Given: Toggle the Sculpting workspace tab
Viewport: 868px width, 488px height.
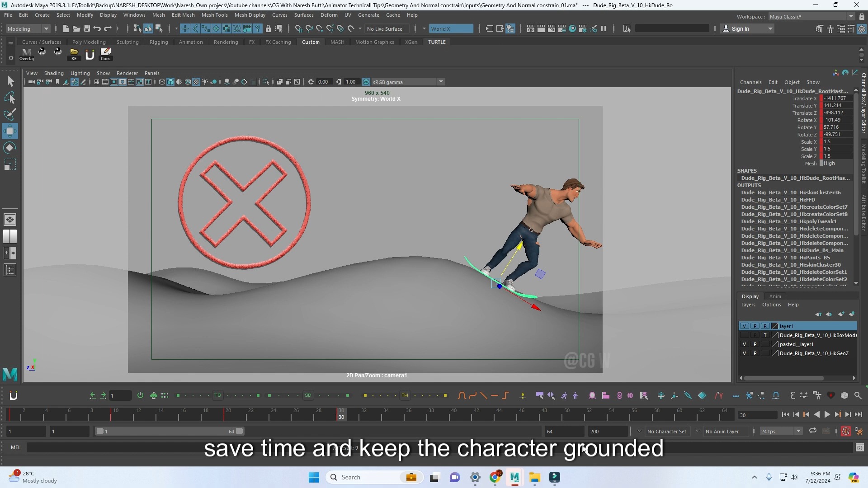Looking at the screenshot, I should tap(127, 42).
